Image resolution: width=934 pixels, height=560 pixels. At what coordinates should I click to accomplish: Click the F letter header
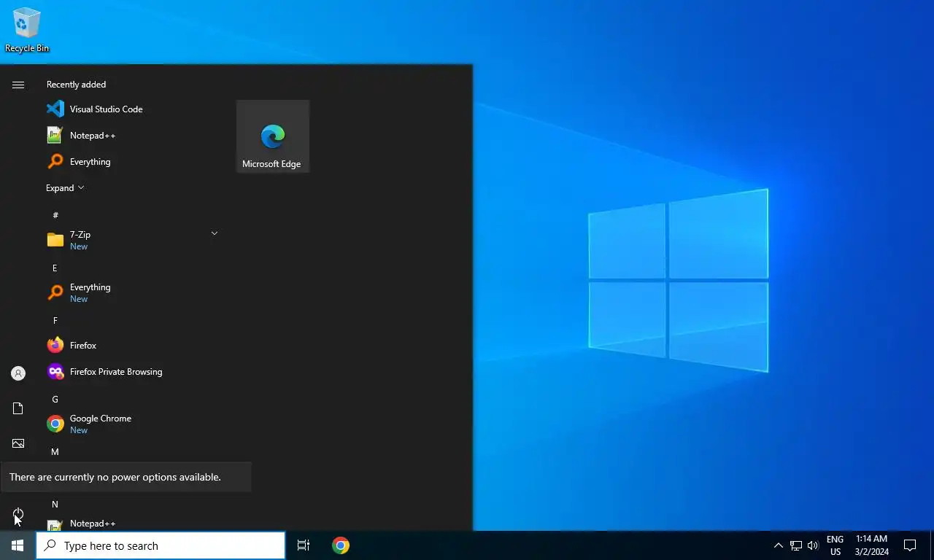(55, 320)
